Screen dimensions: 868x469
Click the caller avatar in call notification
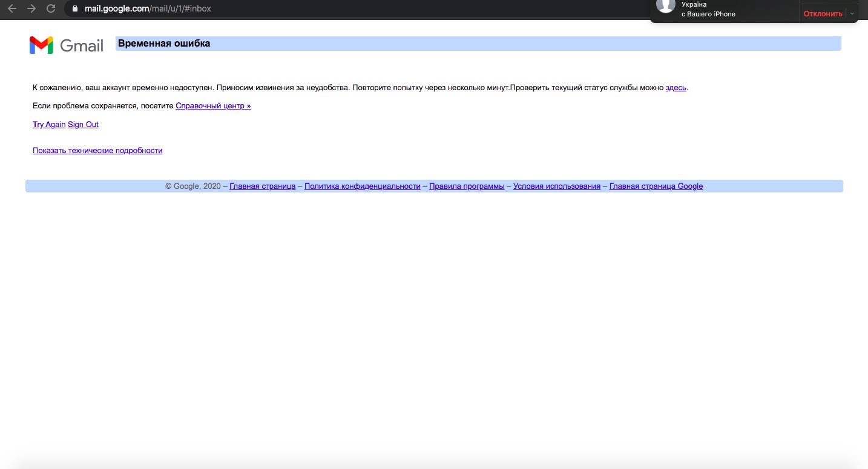click(666, 5)
